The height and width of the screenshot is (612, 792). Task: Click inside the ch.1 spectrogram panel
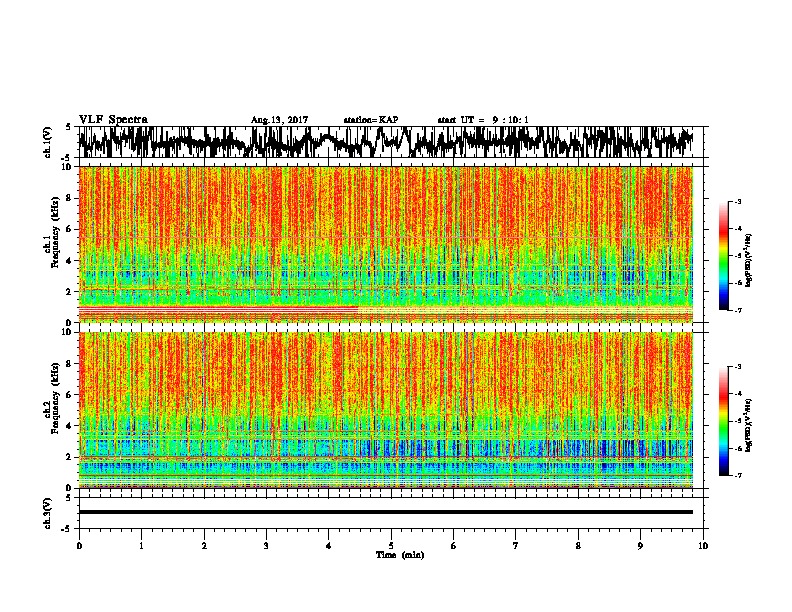pos(386,244)
